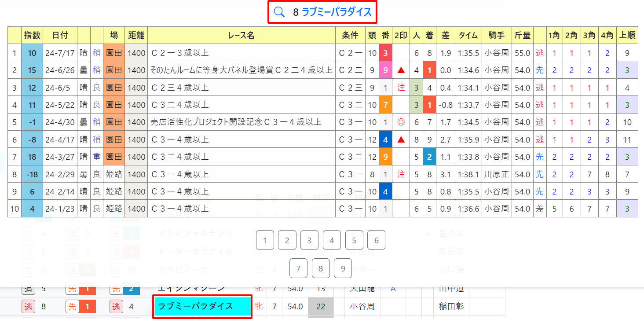The image size is (644, 319).
Task: Select horse number 9 button
Action: [343, 268]
